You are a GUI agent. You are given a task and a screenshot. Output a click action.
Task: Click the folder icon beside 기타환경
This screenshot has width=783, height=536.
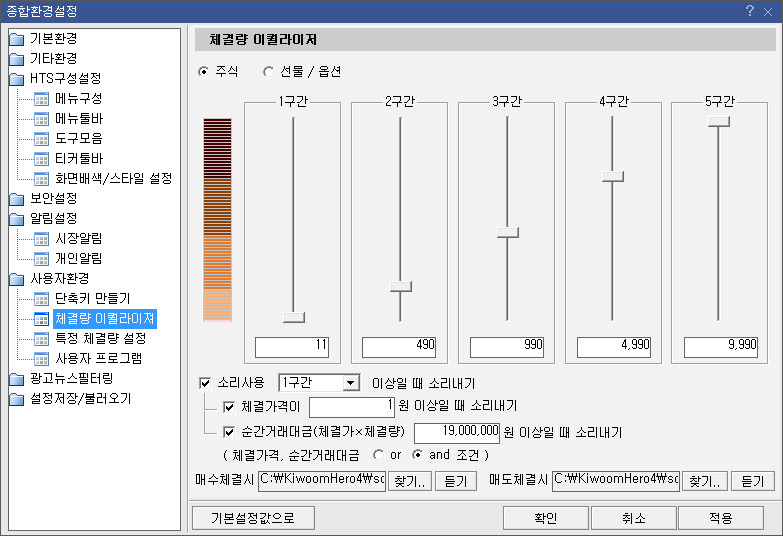[16, 59]
